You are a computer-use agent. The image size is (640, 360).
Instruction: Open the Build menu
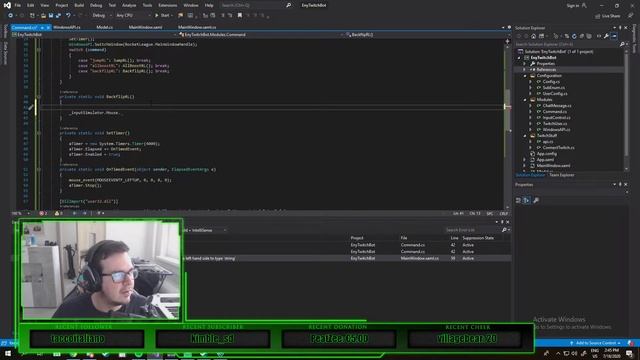[79, 5]
